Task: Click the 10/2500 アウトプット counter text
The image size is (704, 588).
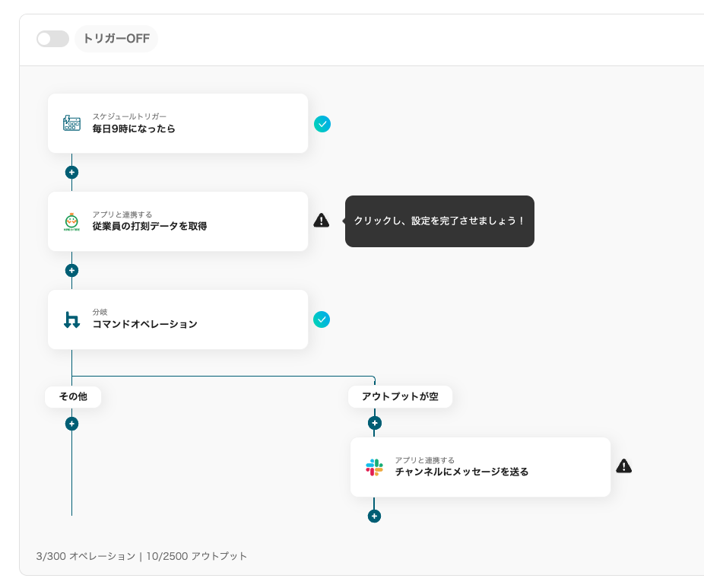Action: coord(197,556)
